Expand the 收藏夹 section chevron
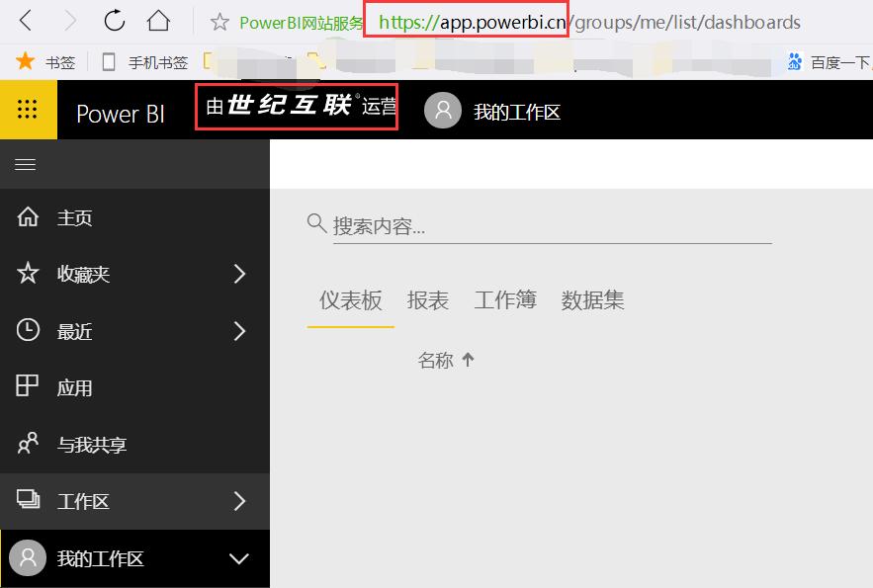Image resolution: width=873 pixels, height=588 pixels. point(239,274)
